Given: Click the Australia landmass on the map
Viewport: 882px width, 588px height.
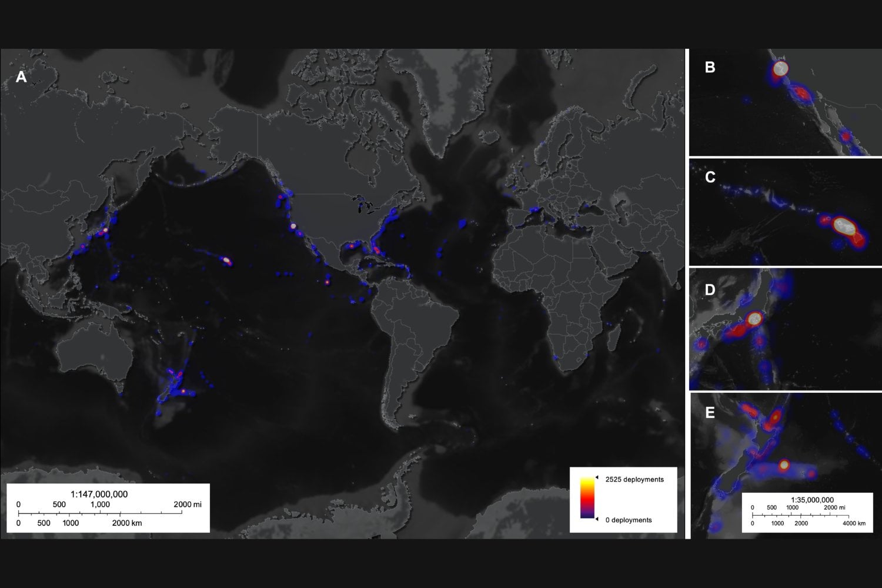Looking at the screenshot, I should coord(94,353).
